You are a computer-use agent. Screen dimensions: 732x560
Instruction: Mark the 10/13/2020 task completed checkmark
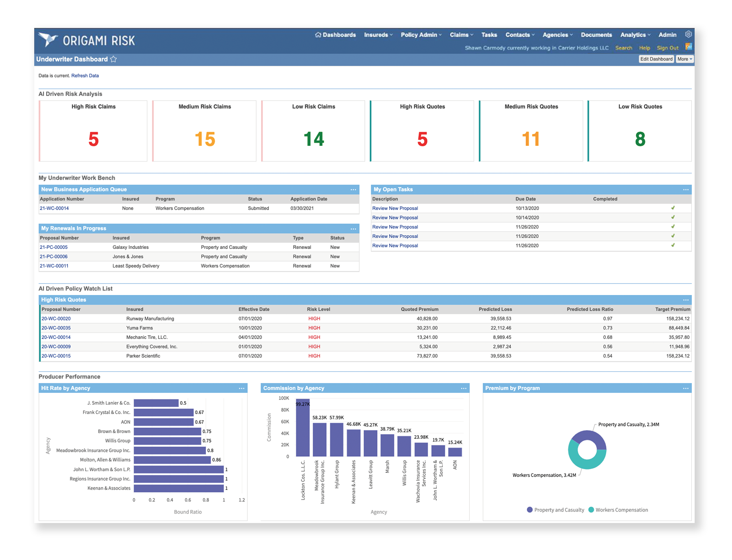click(673, 208)
